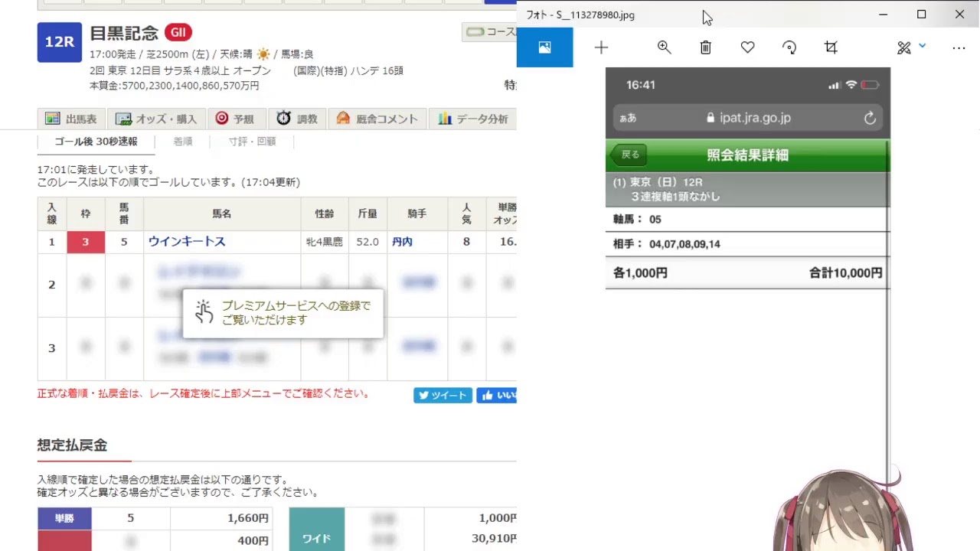Open the 出馬表 tab
This screenshot has width=980, height=551.
coord(72,119)
